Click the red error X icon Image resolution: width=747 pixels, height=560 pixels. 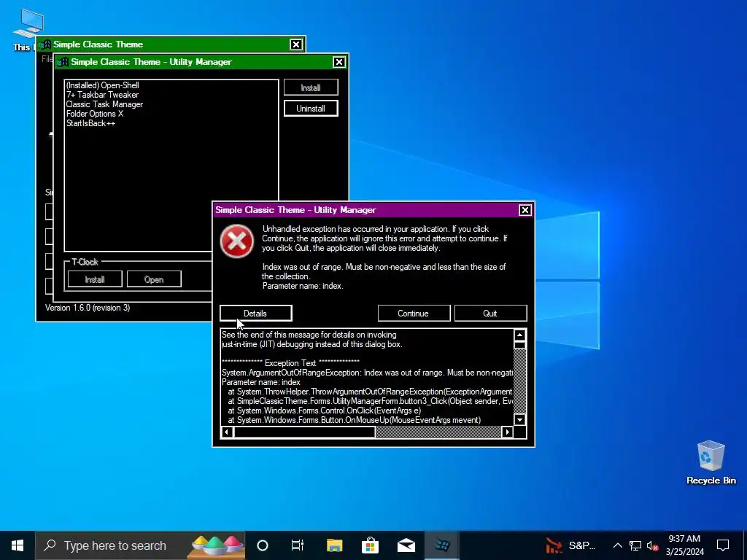(x=237, y=241)
